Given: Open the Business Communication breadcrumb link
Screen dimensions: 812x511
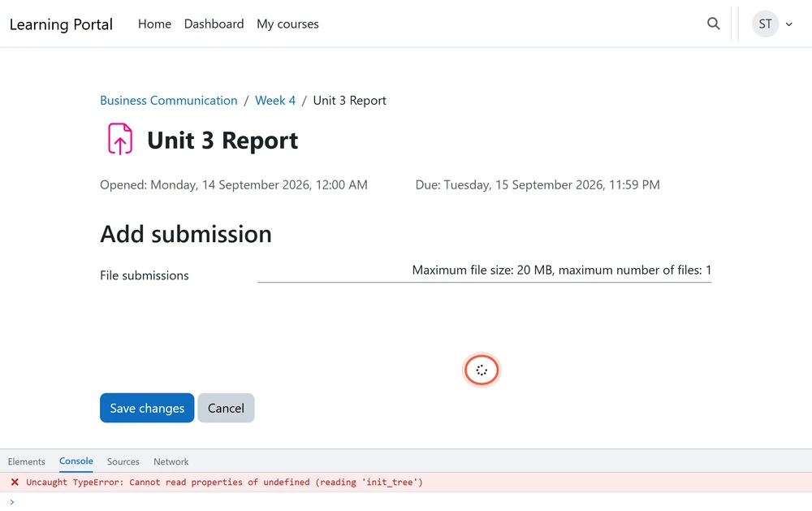Looking at the screenshot, I should pos(168,100).
